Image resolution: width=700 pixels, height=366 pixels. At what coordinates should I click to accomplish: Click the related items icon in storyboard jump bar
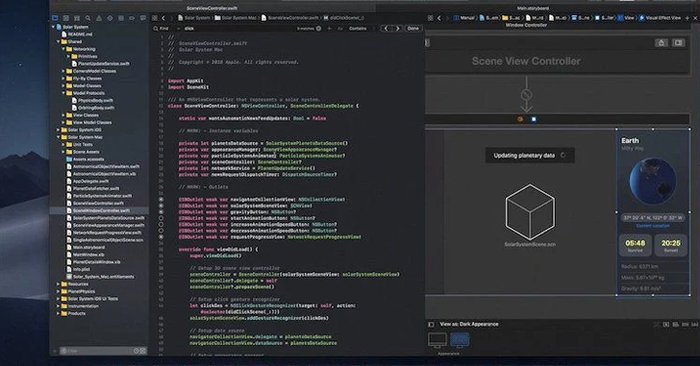coord(430,18)
